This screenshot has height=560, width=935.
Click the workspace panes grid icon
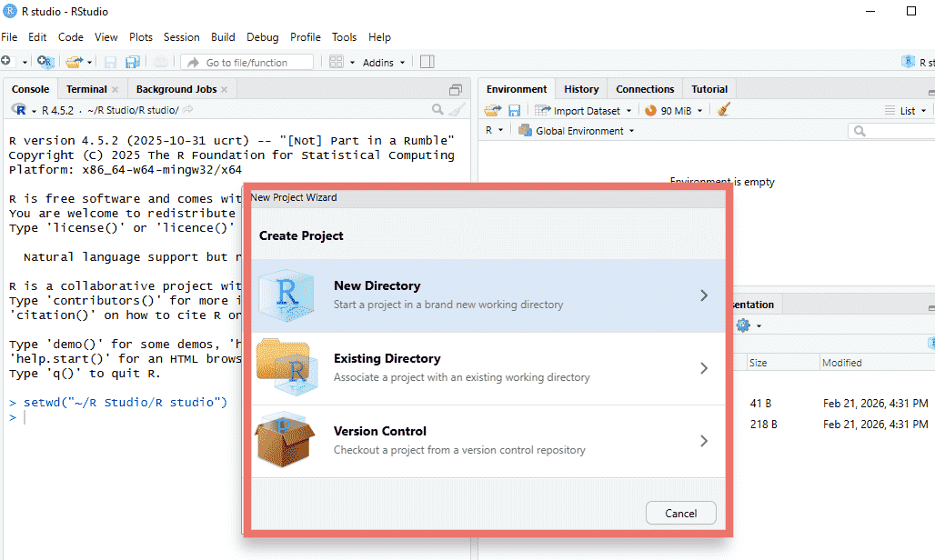click(x=337, y=62)
